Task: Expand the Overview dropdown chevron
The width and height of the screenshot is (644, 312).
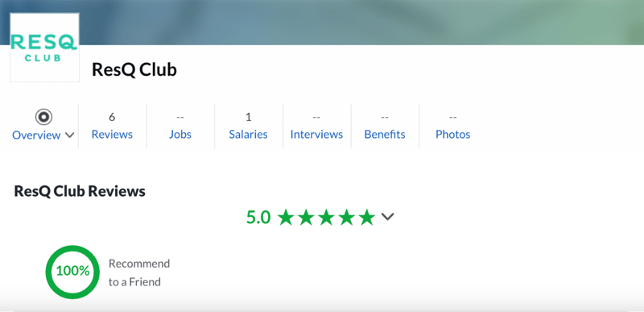Action: (70, 135)
